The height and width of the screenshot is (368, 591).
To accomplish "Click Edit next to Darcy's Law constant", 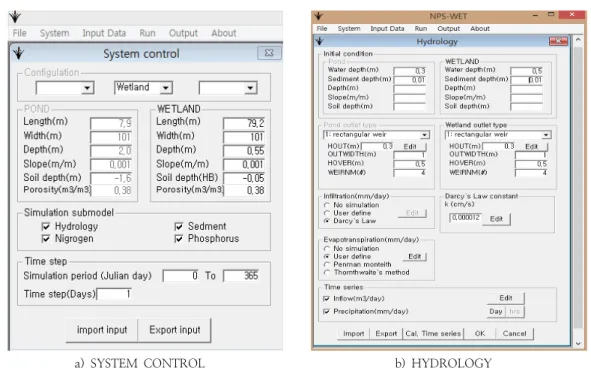I will tap(496, 219).
